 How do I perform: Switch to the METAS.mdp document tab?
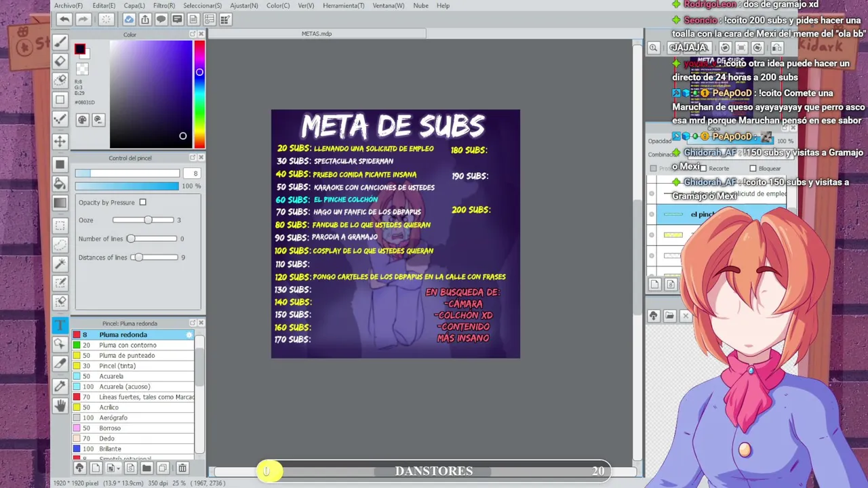click(317, 33)
